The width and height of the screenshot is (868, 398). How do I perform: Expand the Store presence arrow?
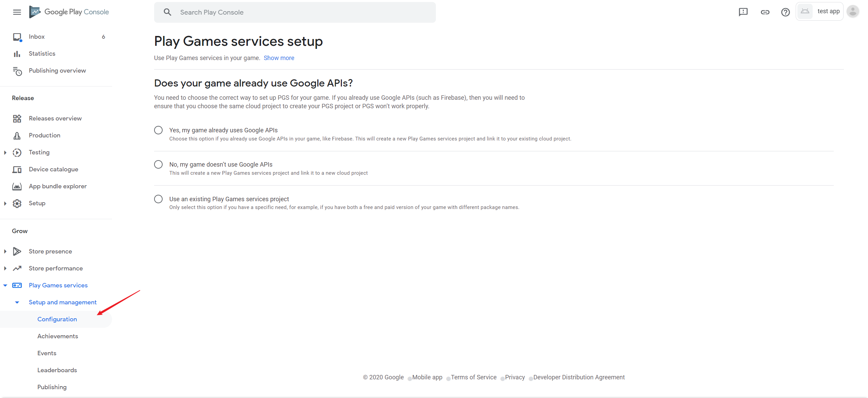[x=5, y=251]
